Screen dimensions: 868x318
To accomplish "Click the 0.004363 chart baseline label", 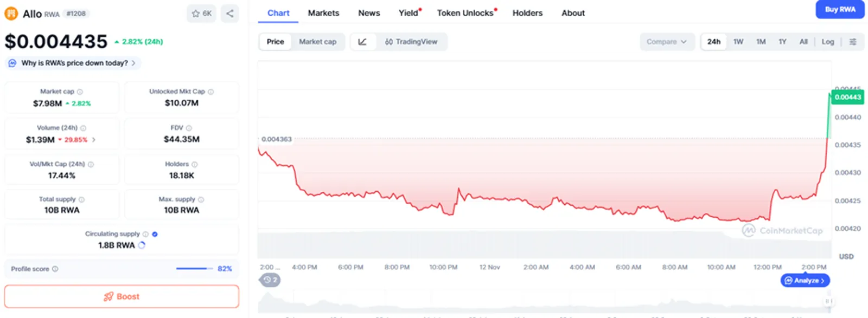I will [277, 139].
